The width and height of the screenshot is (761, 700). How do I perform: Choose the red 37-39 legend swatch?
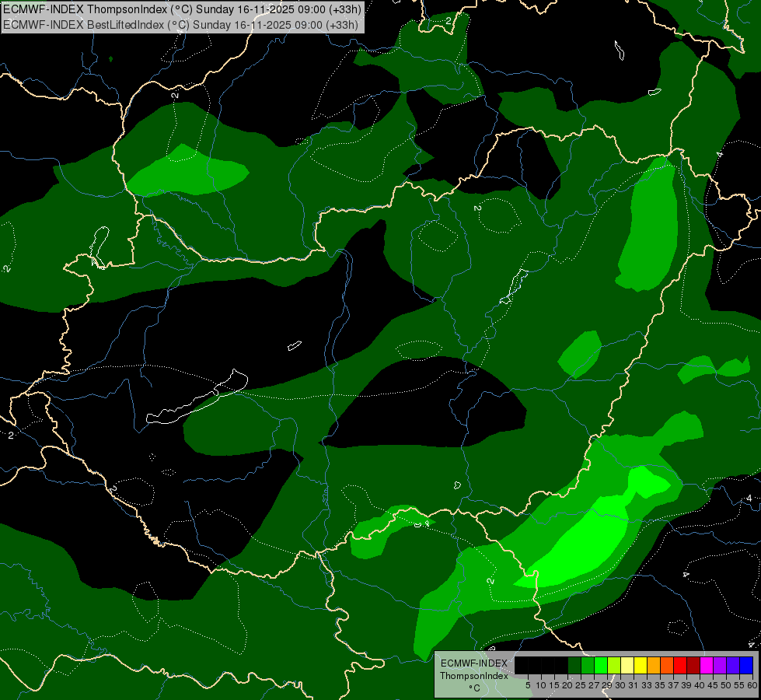(680, 665)
